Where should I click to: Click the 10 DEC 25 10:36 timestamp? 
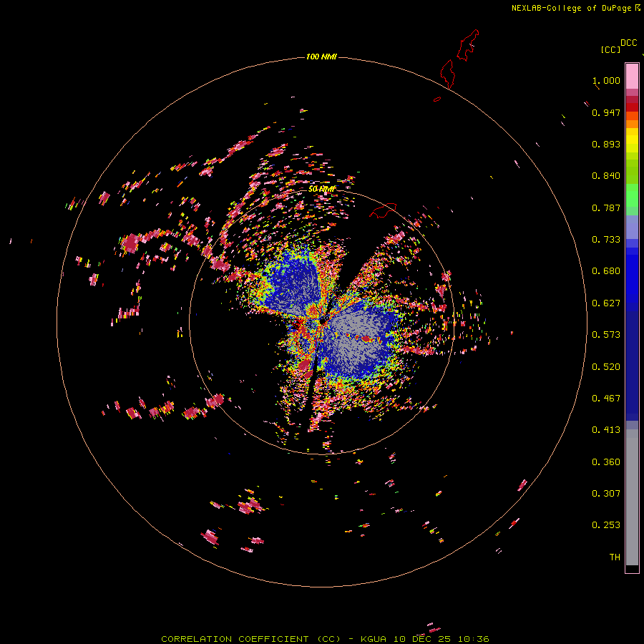441,639
